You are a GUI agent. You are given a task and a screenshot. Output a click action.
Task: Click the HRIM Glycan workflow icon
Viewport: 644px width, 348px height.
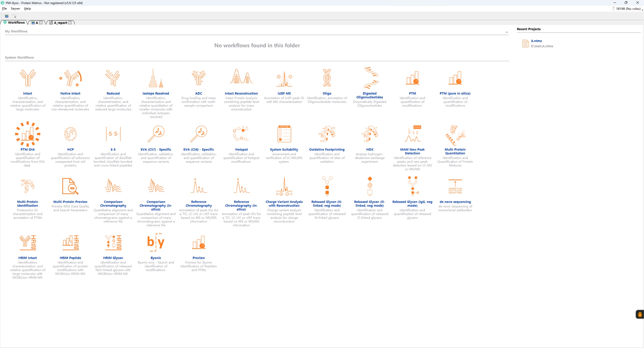coord(113,242)
